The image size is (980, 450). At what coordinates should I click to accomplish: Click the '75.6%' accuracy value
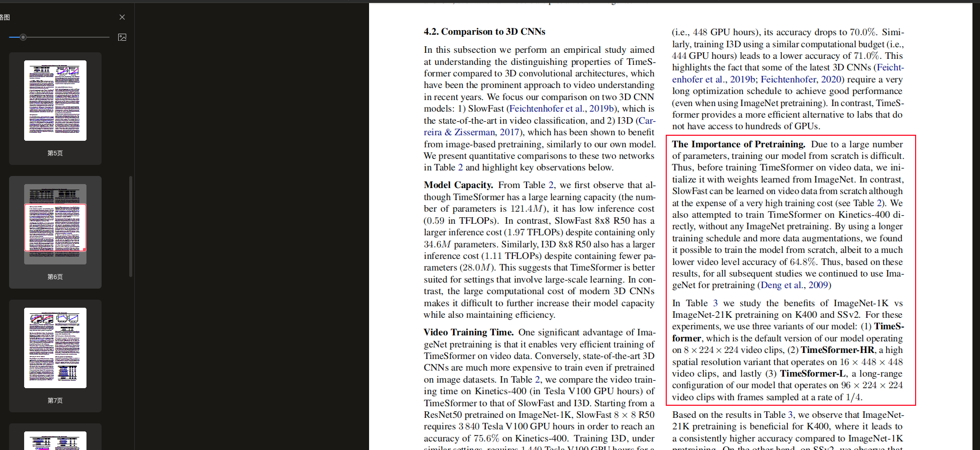tap(486, 438)
